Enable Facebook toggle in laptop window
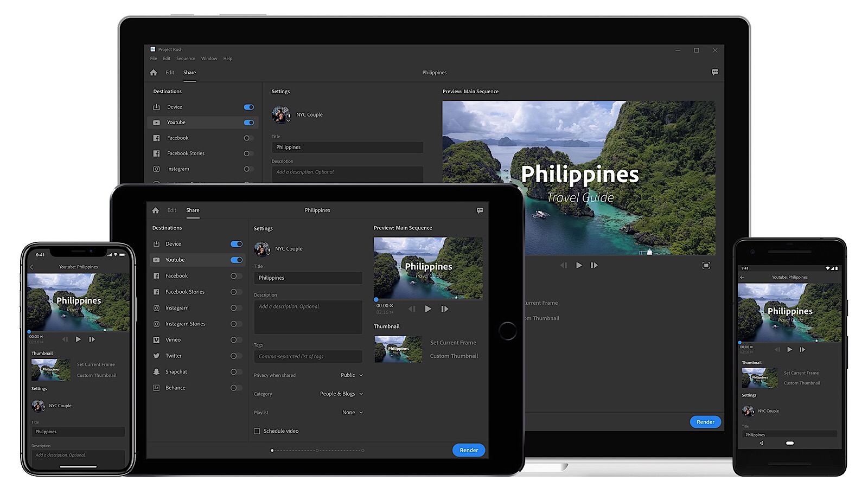868x488 pixels. tap(248, 138)
